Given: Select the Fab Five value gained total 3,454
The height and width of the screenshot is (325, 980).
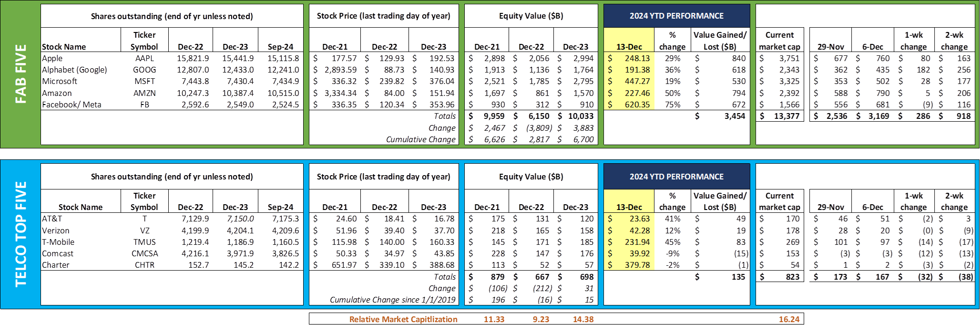Looking at the screenshot, I should [x=735, y=116].
